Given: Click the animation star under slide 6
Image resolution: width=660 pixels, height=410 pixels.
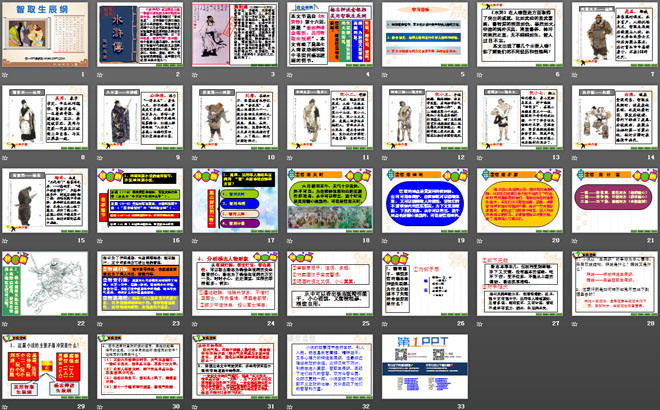Looking at the screenshot, I should 480,75.
